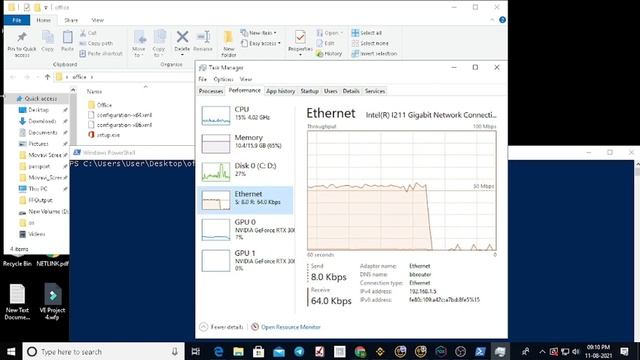Click the Name column header
Image resolution: width=640 pixels, height=360 pixels.
click(x=94, y=91)
